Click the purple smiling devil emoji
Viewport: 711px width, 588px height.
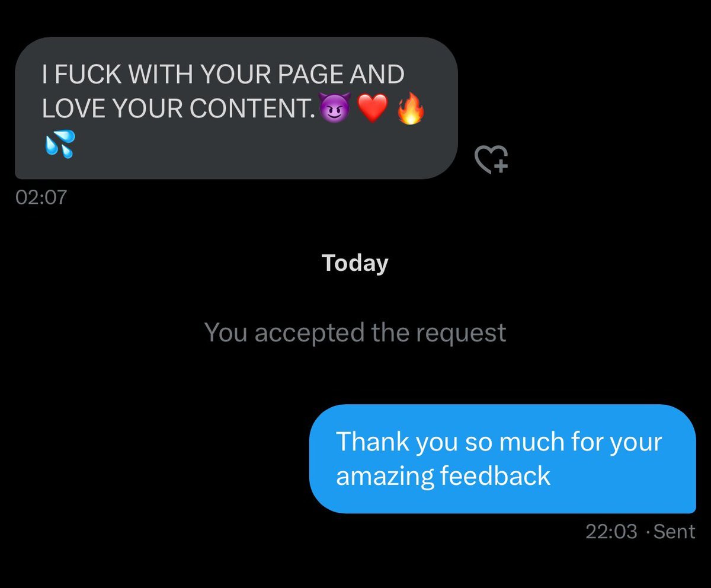point(335,109)
